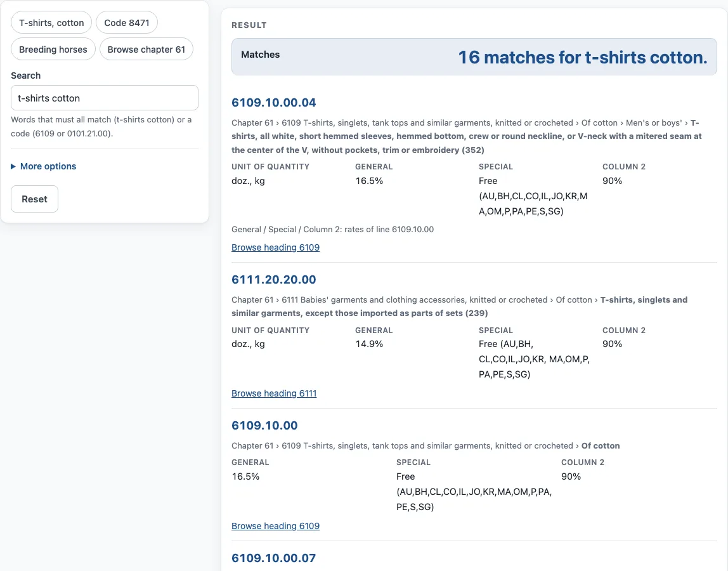Pick the 'Breeding horses' example chip
Screen dimensions: 728x571
coord(53,49)
